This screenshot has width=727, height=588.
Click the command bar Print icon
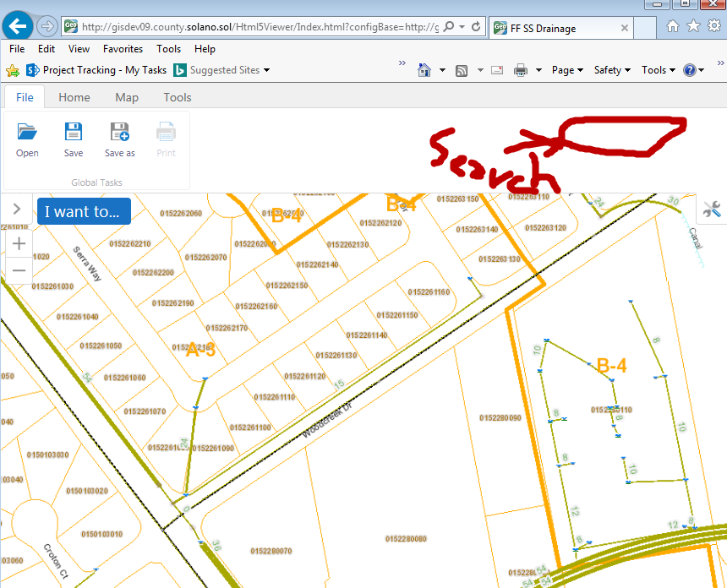point(521,70)
